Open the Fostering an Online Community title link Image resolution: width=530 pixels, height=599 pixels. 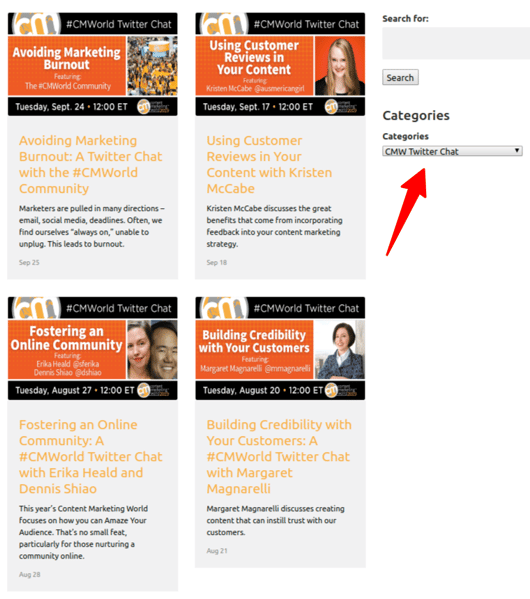(x=91, y=457)
